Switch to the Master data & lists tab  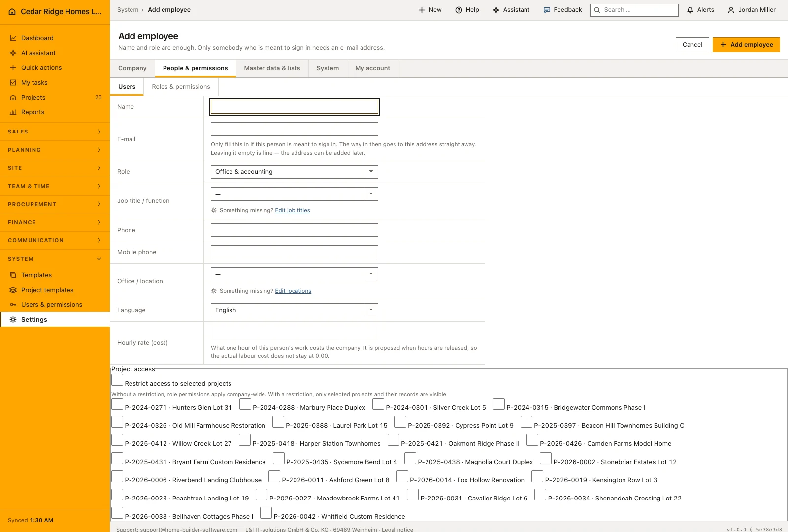pyautogui.click(x=272, y=68)
